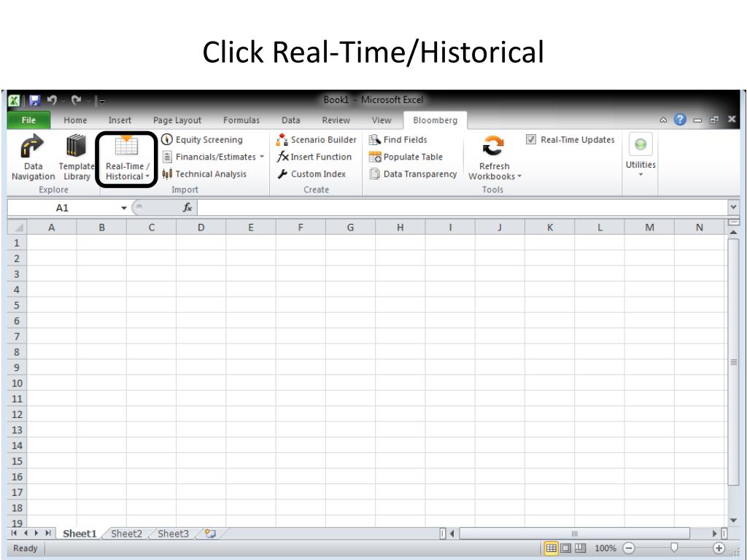Go to last sheet navigation arrow
Screen dimensions: 747x560
click(47, 533)
